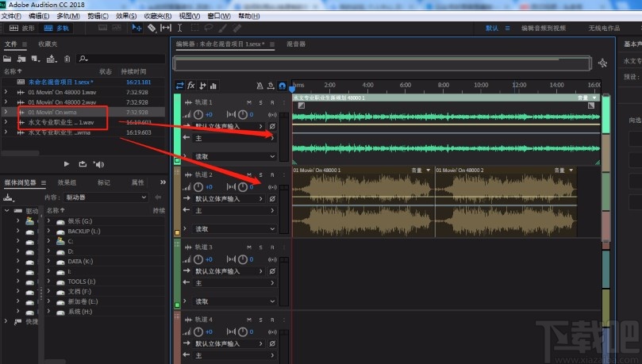Select the Slip tool in toolbar

pyautogui.click(x=165, y=28)
